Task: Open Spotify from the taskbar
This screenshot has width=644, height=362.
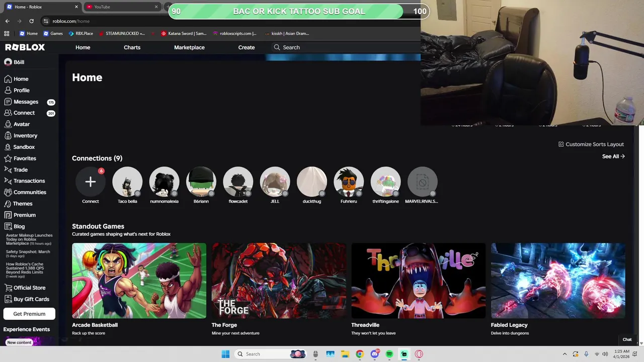Action: click(389, 354)
